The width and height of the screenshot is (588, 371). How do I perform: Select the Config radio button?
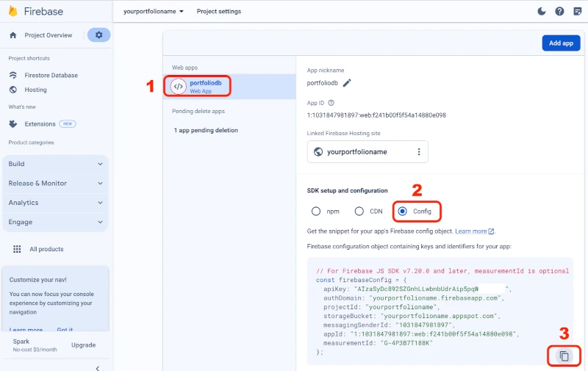point(402,212)
